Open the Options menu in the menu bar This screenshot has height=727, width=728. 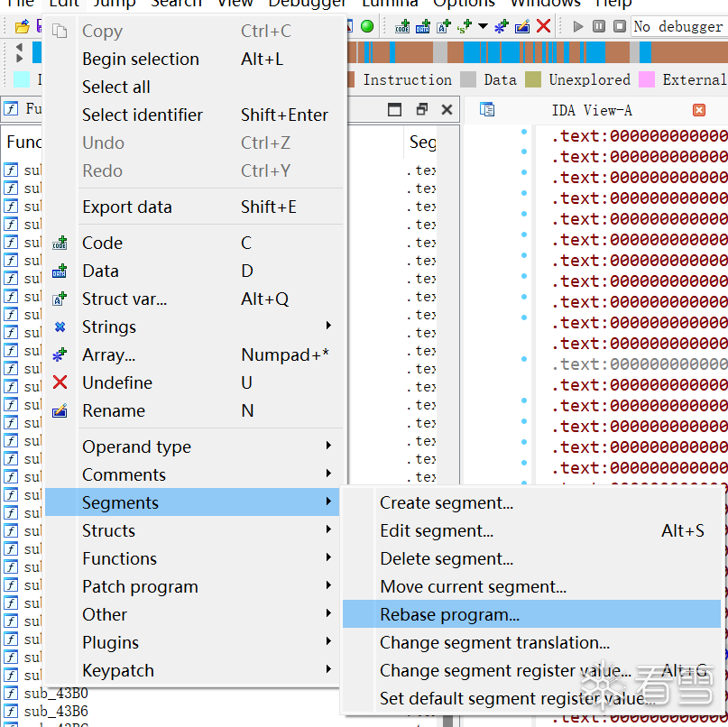pyautogui.click(x=464, y=3)
